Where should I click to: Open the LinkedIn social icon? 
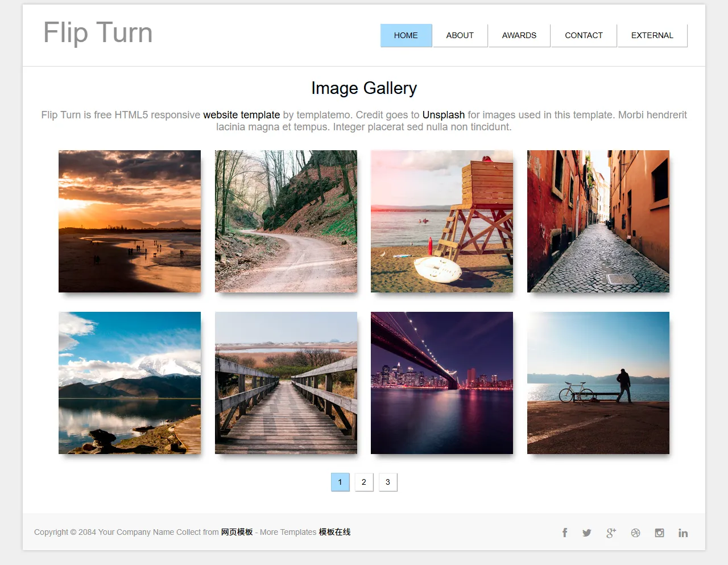(x=683, y=533)
